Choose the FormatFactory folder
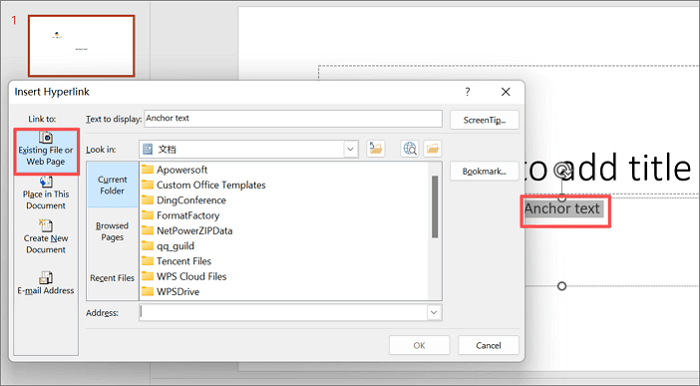700x386 pixels. tap(180, 215)
